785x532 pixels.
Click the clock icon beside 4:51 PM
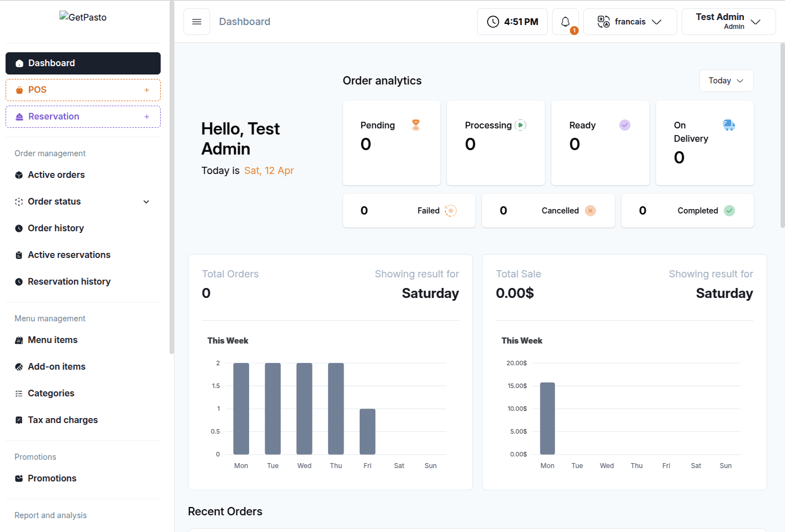click(493, 22)
